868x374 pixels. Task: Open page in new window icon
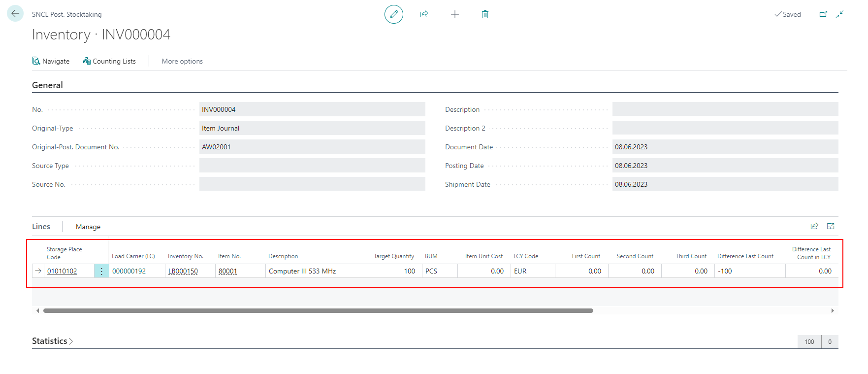point(823,14)
